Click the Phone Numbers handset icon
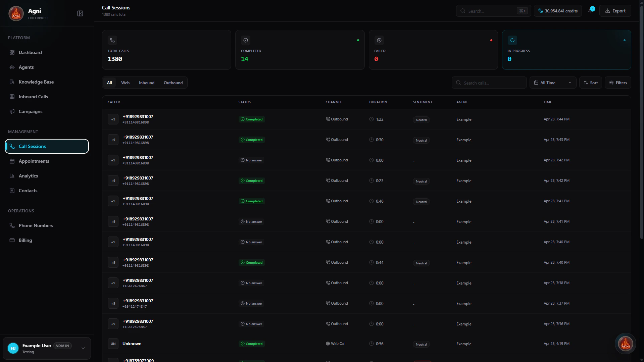Image resolution: width=644 pixels, height=362 pixels. click(x=12, y=225)
